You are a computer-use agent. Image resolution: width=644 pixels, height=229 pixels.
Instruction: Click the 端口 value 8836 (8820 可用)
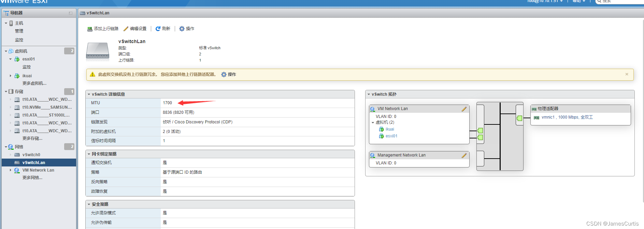pos(178,112)
